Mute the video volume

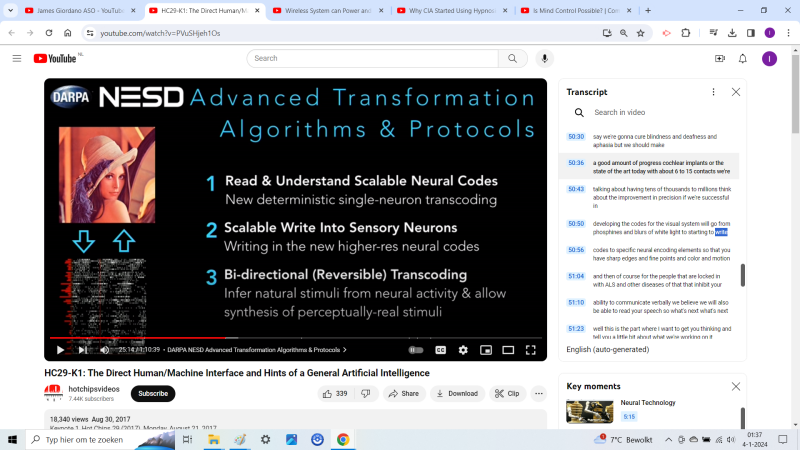pos(105,350)
